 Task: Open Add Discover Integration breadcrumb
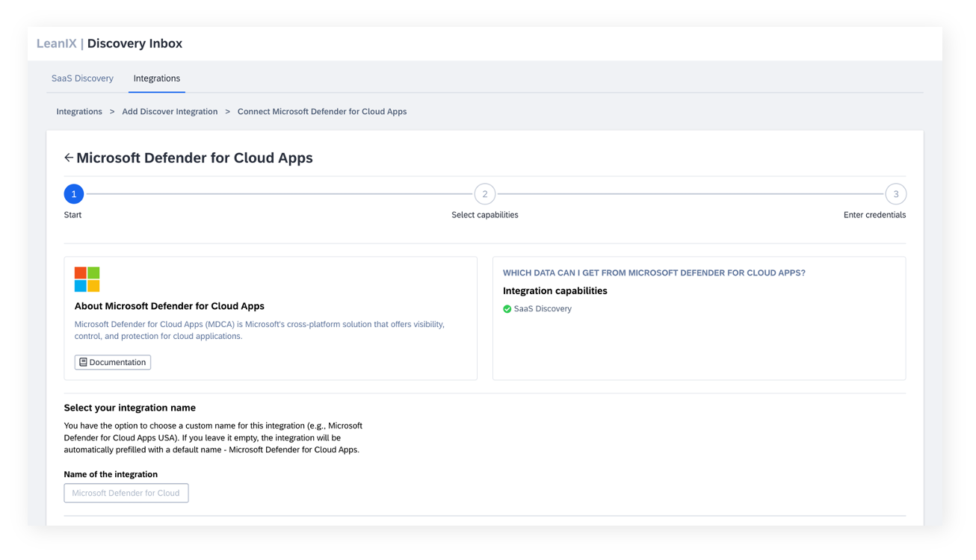[170, 111]
